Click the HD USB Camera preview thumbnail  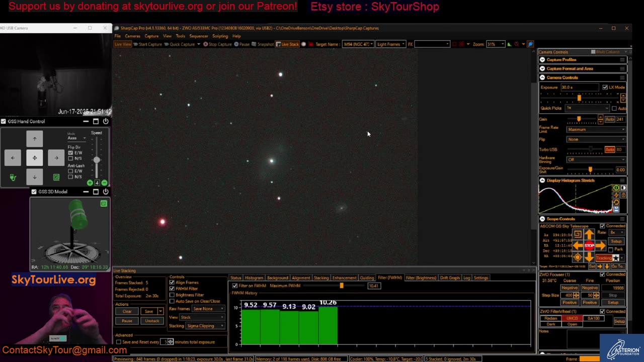coord(55,74)
